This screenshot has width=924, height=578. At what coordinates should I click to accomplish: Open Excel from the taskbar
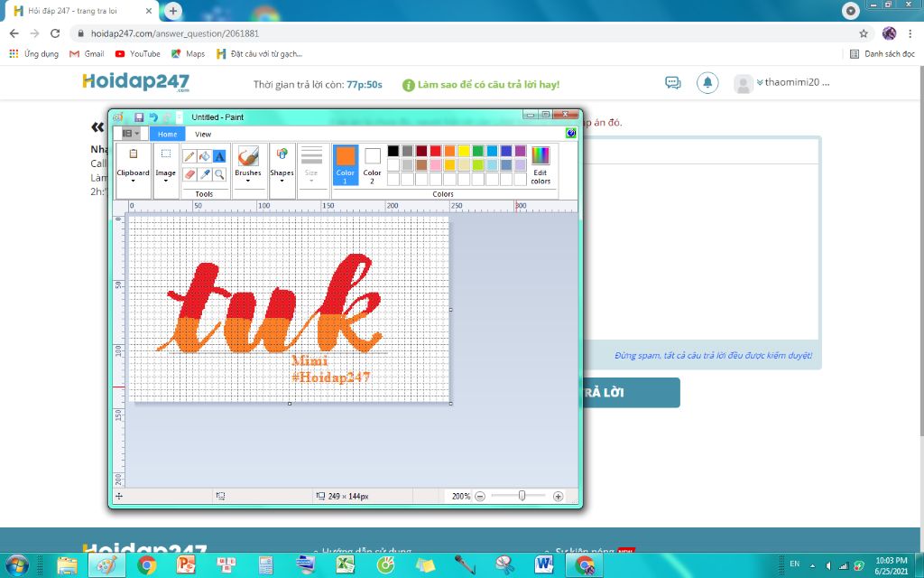pos(346,565)
